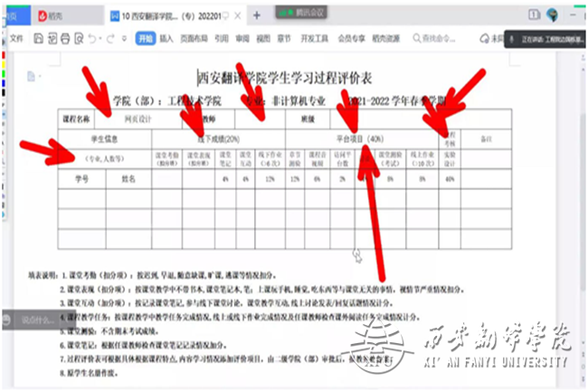Click the 备注 header cell

point(486,139)
